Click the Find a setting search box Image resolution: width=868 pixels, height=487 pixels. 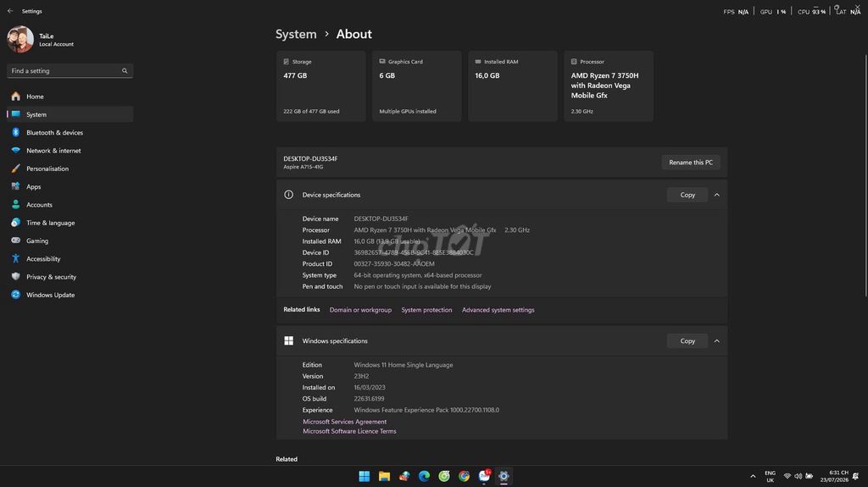70,71
